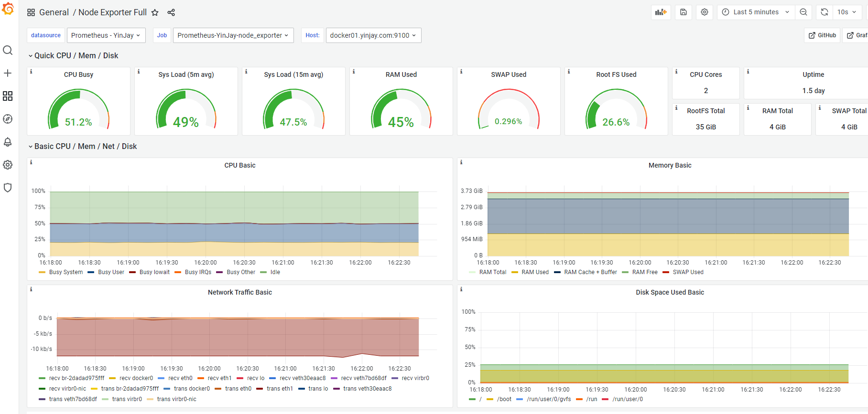Refresh the dashboard now
Image resolution: width=868 pixels, height=414 pixels.
[825, 12]
